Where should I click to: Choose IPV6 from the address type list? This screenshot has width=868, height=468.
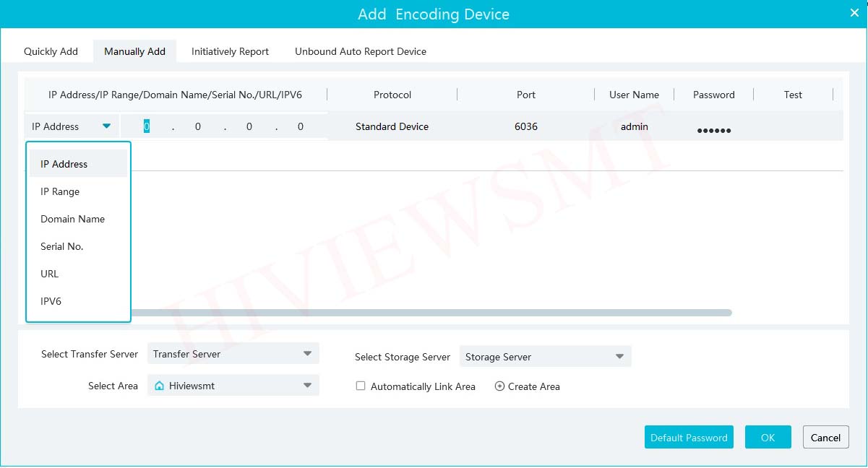(x=51, y=301)
